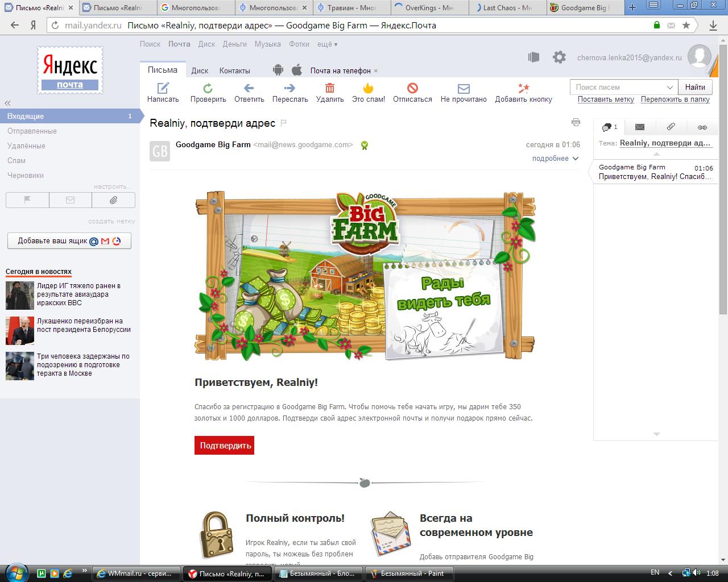Screen dimensions: 728x582
Task: Close the Почта на телефон promo
Action: 376,71
